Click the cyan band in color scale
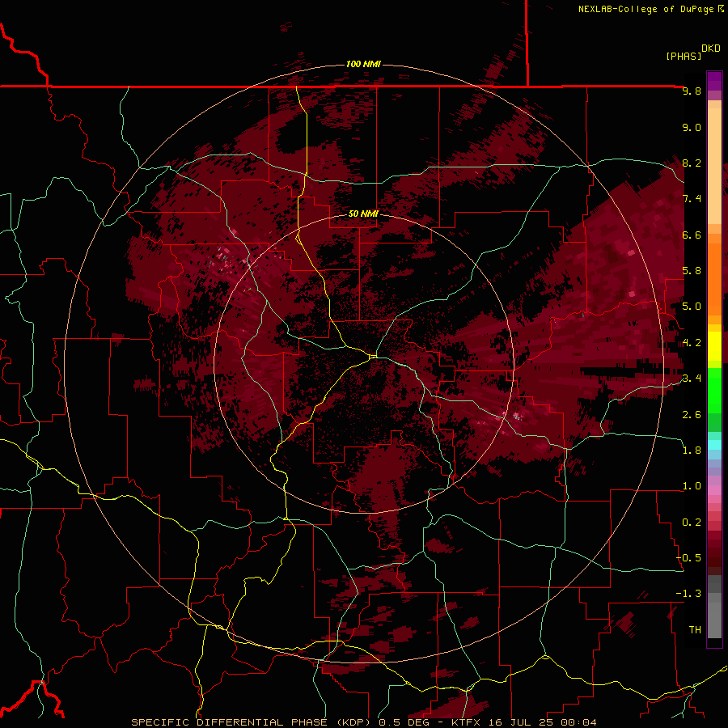The height and width of the screenshot is (728, 728). (714, 445)
